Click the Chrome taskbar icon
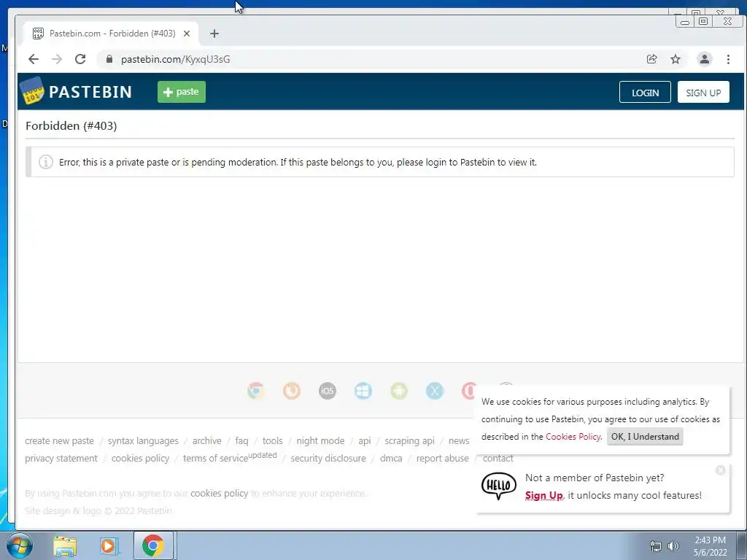Screen dimensions: 747x560 point(153,545)
